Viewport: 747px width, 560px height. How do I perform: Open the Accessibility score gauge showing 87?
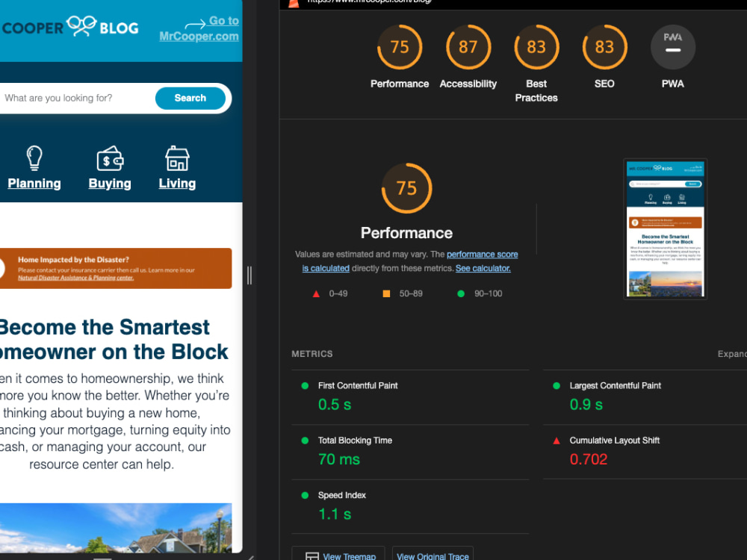click(x=468, y=46)
